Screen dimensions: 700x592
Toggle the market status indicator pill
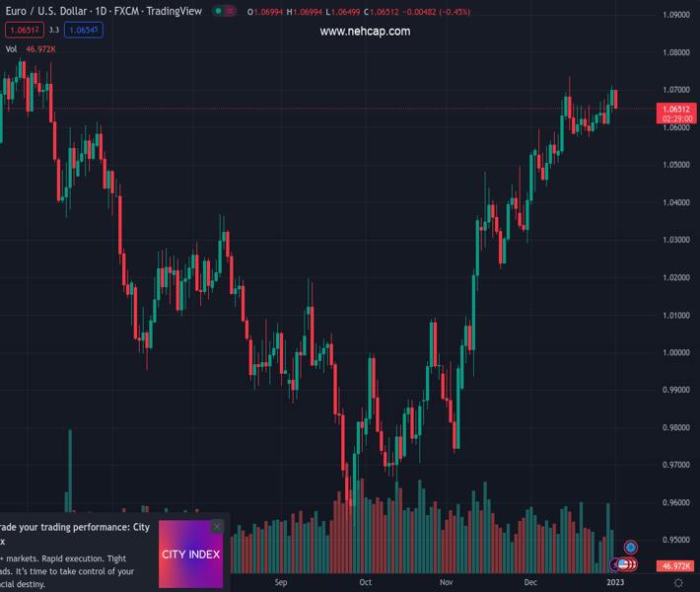225,12
